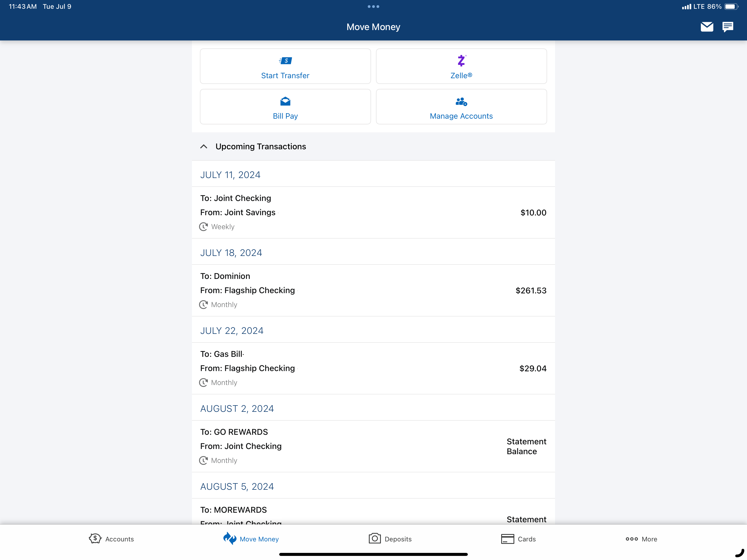This screenshot has height=560, width=747.
Task: Tap the Weekly recurring clock icon
Action: (203, 227)
